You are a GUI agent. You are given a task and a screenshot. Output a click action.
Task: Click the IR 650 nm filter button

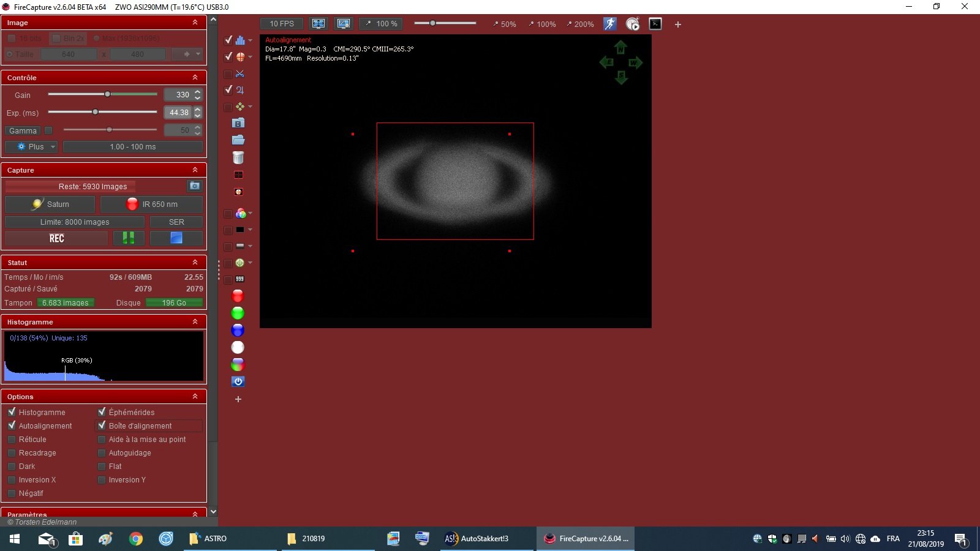[x=152, y=204]
